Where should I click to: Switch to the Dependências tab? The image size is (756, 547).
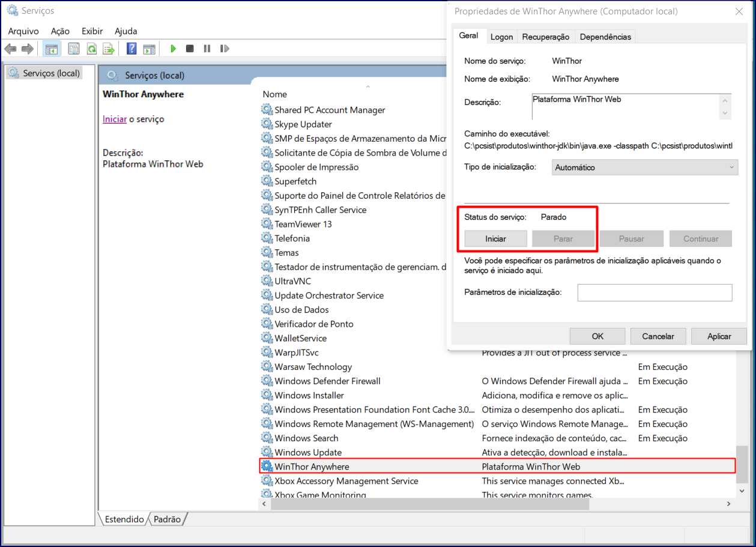[x=605, y=37]
